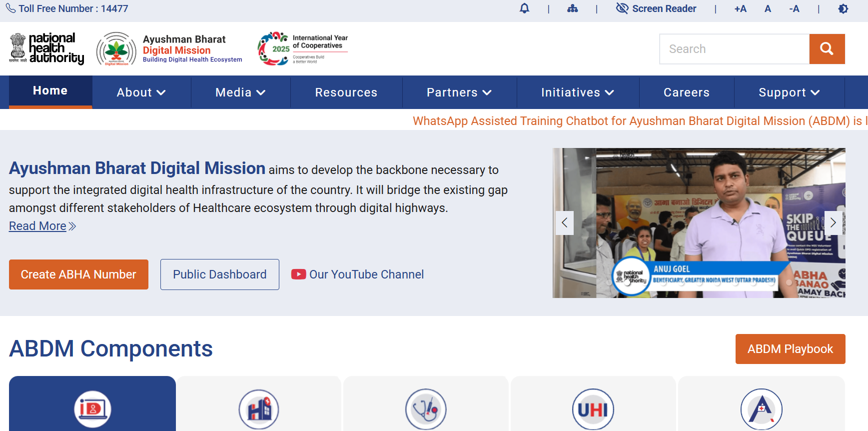The width and height of the screenshot is (868, 431).
Task: Open the Resources menu item
Action: click(346, 92)
